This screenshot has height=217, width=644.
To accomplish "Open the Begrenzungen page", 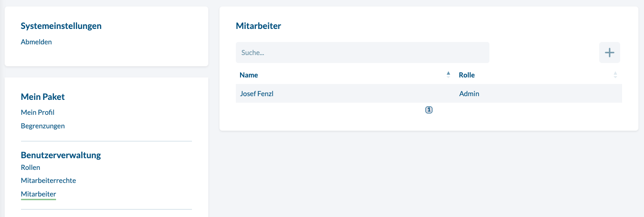I will 43,126.
